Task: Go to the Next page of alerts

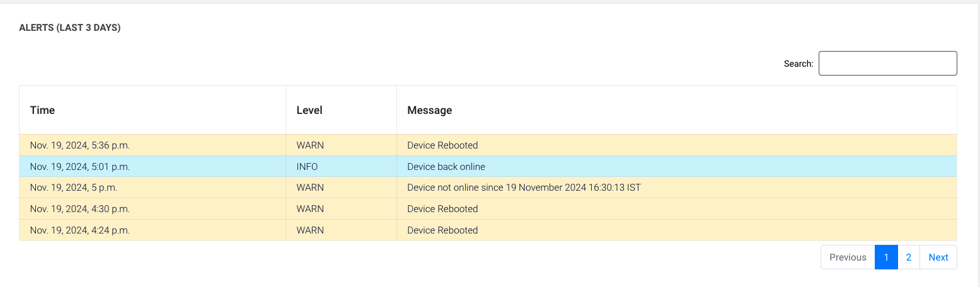Action: coord(938,257)
